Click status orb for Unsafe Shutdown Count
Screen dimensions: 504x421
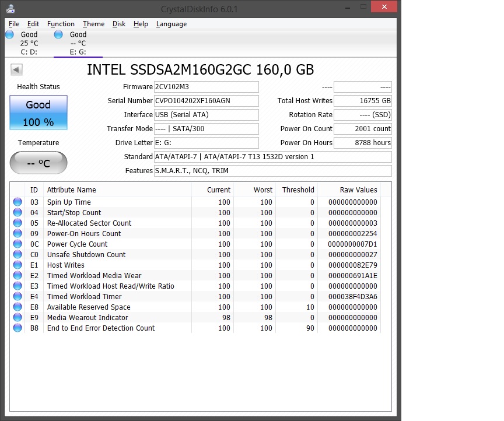pyautogui.click(x=17, y=254)
